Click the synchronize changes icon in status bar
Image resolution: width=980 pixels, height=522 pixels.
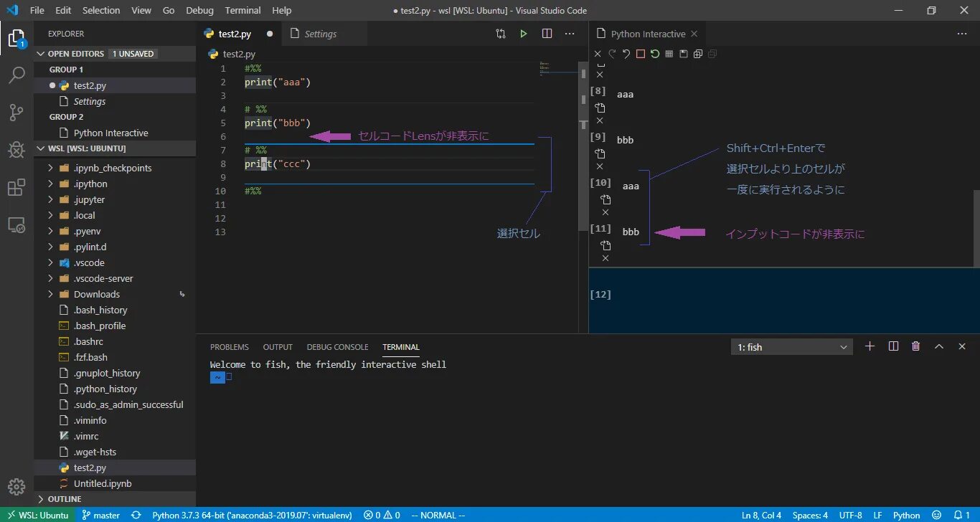click(x=136, y=515)
